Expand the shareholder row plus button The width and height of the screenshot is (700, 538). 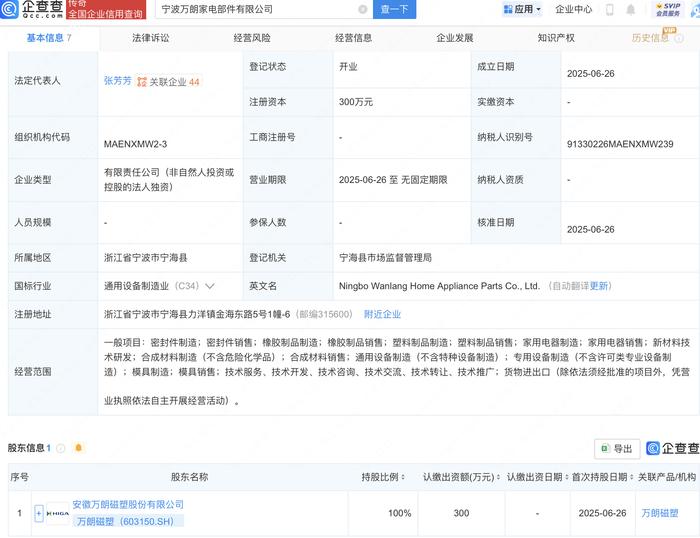pyautogui.click(x=39, y=513)
